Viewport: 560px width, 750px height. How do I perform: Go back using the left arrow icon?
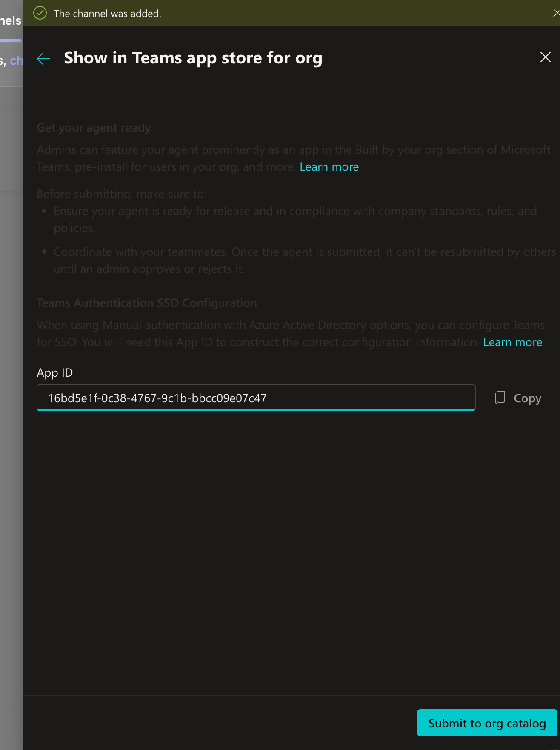pos(43,58)
